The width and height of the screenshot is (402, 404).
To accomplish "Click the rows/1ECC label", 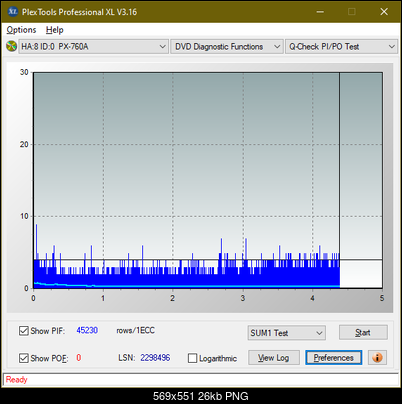I will point(135,330).
